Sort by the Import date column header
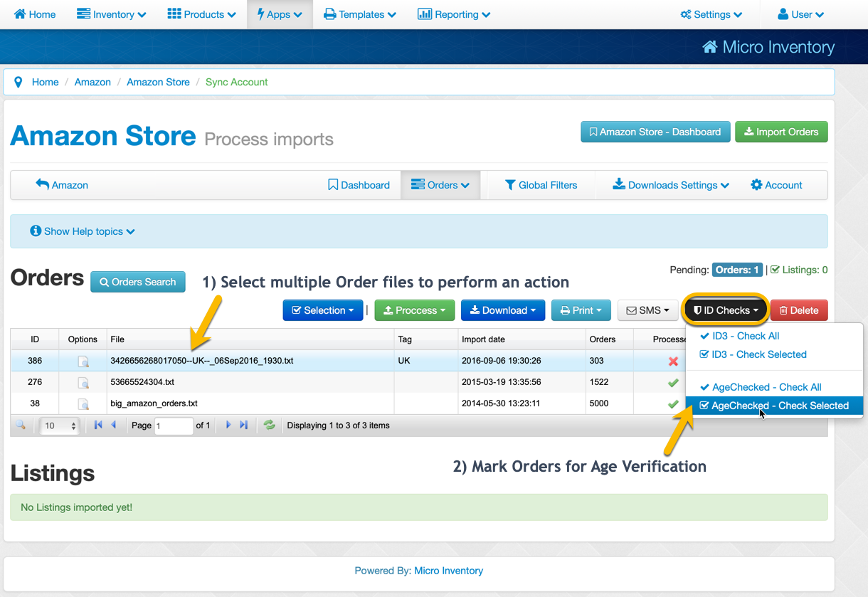This screenshot has width=868, height=597. [522, 339]
